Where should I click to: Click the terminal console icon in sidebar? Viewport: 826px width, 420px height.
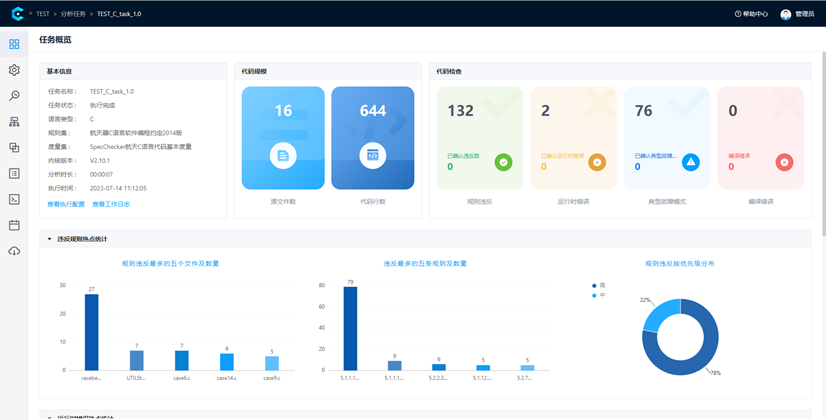[14, 199]
